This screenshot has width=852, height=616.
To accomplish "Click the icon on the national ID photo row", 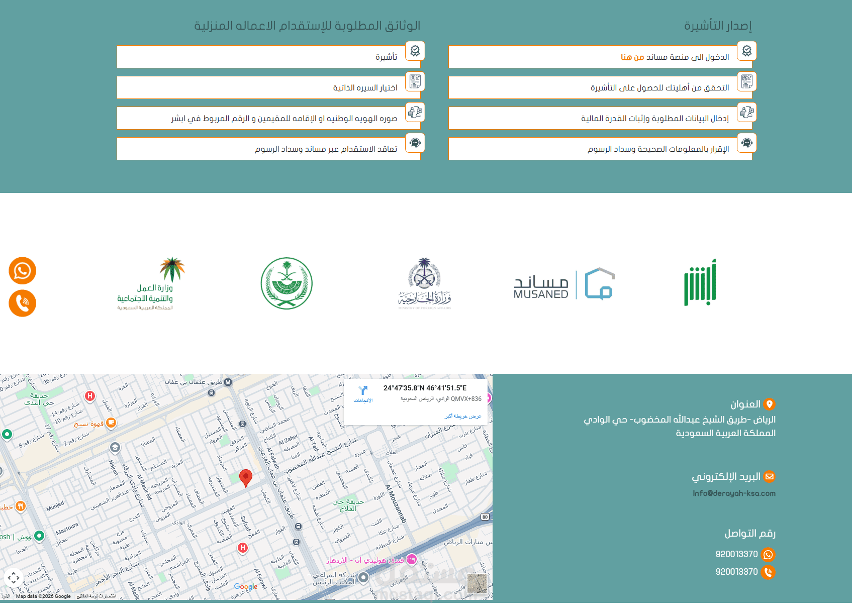I will pyautogui.click(x=415, y=112).
